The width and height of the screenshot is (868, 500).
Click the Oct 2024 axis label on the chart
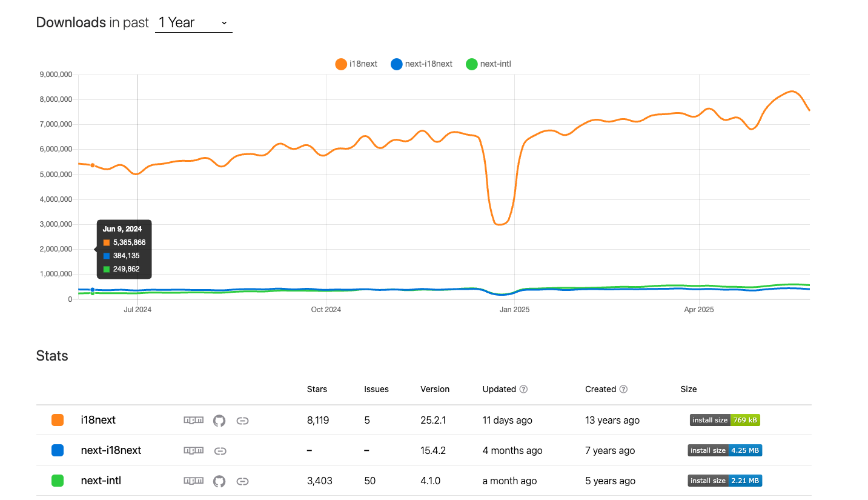pyautogui.click(x=326, y=310)
